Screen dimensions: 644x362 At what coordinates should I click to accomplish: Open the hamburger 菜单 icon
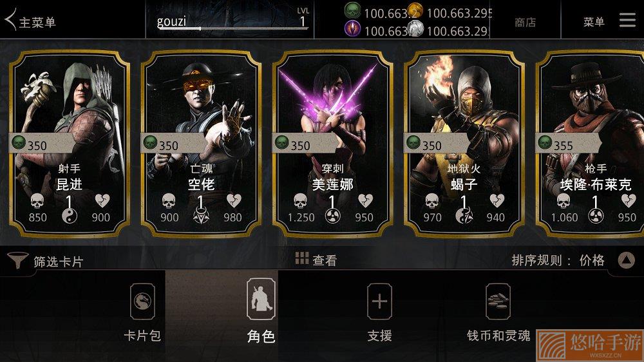[627, 20]
